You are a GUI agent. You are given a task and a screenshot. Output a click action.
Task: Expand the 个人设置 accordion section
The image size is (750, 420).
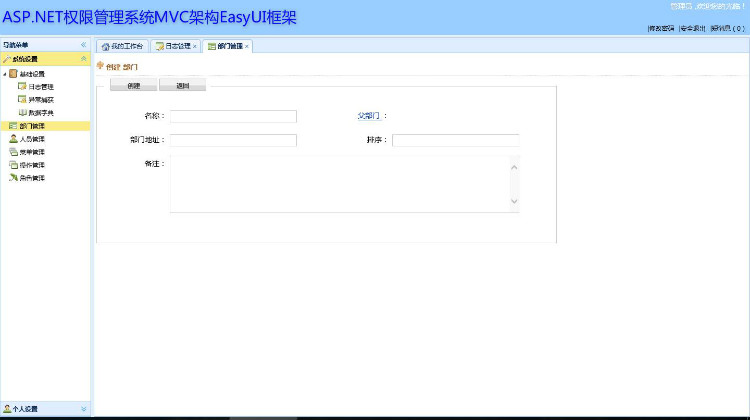tap(83, 409)
